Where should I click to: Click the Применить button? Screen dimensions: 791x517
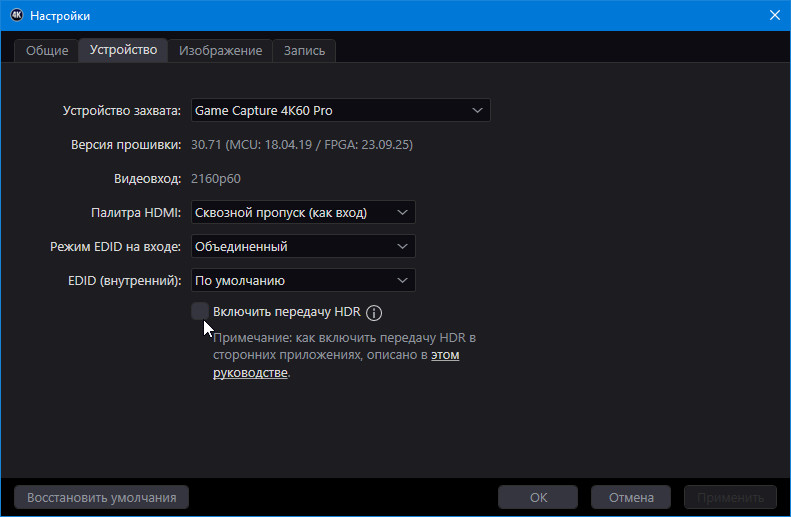(730, 497)
